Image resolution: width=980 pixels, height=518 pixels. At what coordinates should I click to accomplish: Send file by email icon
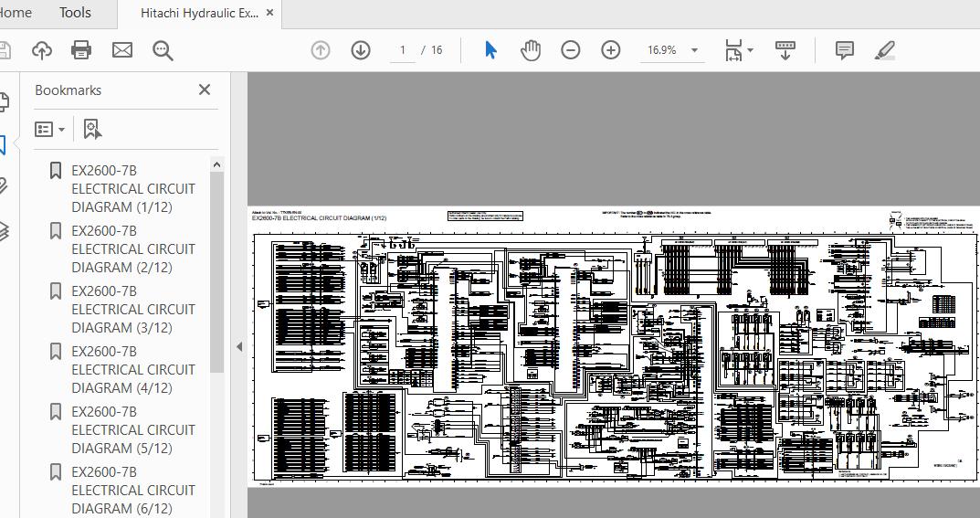pos(122,50)
